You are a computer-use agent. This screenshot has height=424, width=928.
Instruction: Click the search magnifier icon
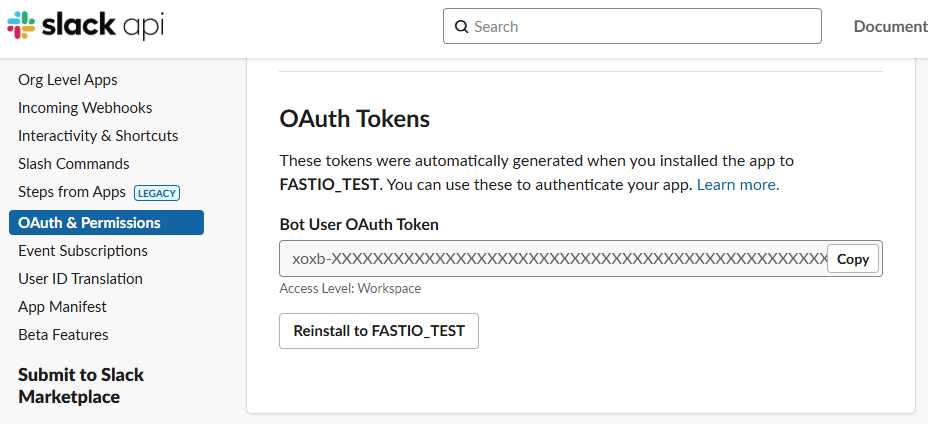(x=462, y=27)
